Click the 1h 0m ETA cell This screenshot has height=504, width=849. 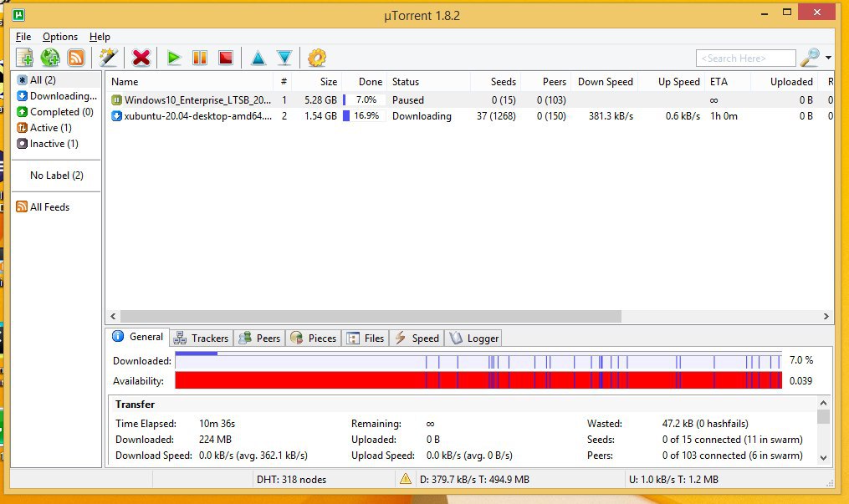point(724,115)
